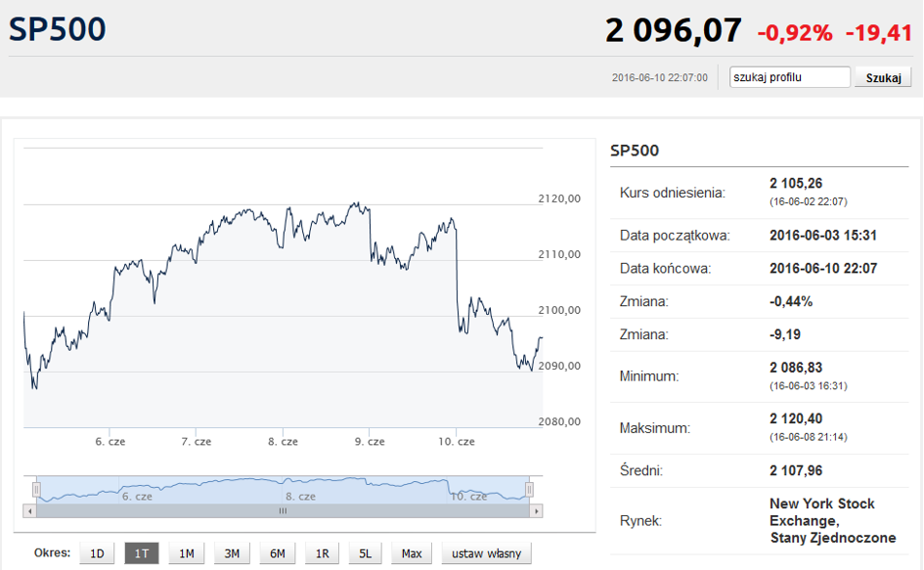
Task: Select the 1T period button
Action: [142, 553]
